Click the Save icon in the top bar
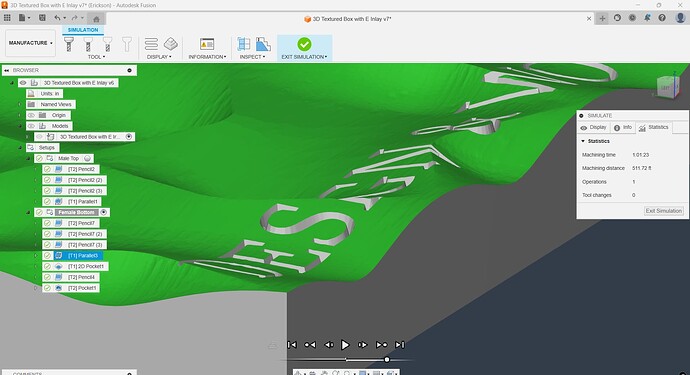Screen dimensions: 690x375 42,18
